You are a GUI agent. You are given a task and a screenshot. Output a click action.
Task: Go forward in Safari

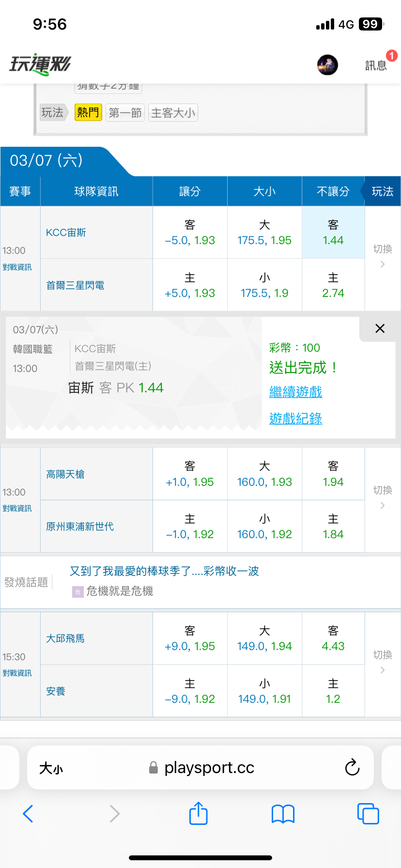114,814
